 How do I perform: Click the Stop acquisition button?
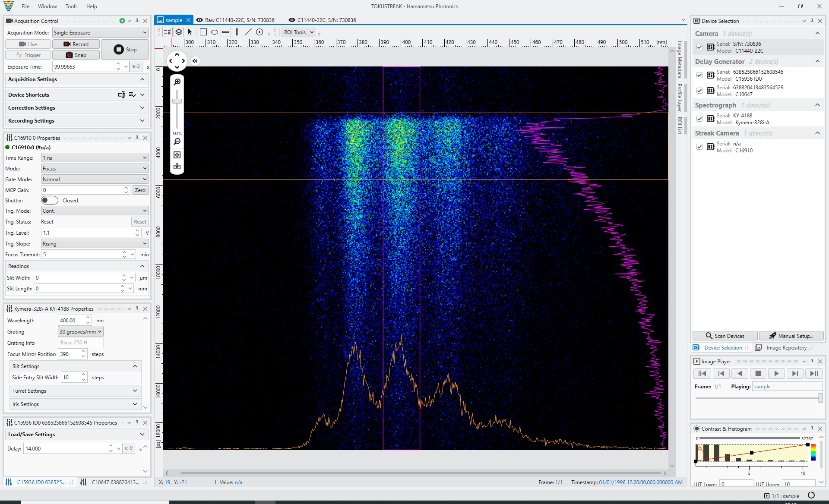[x=125, y=49]
